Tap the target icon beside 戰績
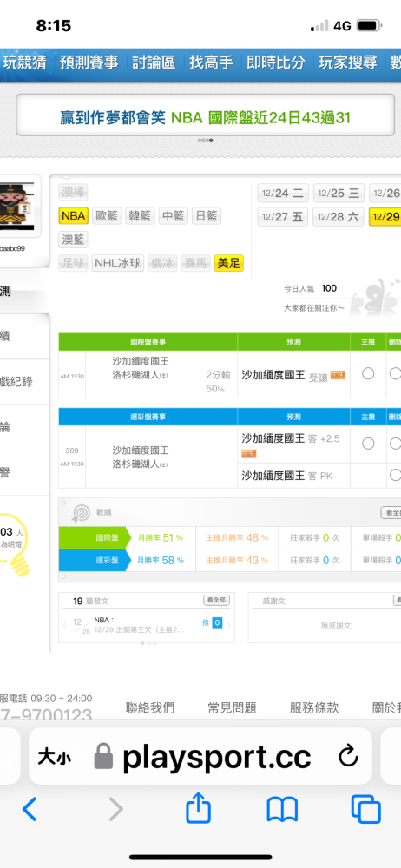Viewport: 401px width, 868px height. pos(81,513)
